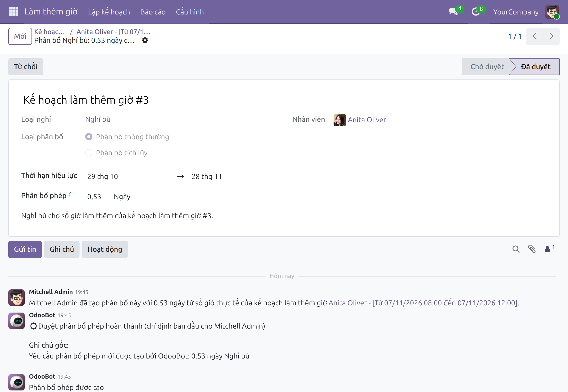
Task: Click the paperclip attachments icon
Action: [532, 249]
